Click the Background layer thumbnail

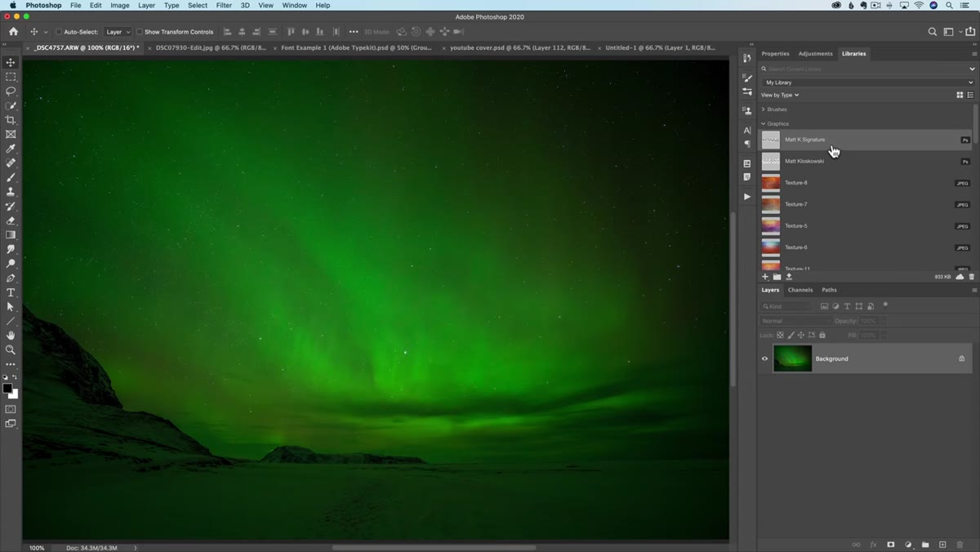click(x=792, y=358)
